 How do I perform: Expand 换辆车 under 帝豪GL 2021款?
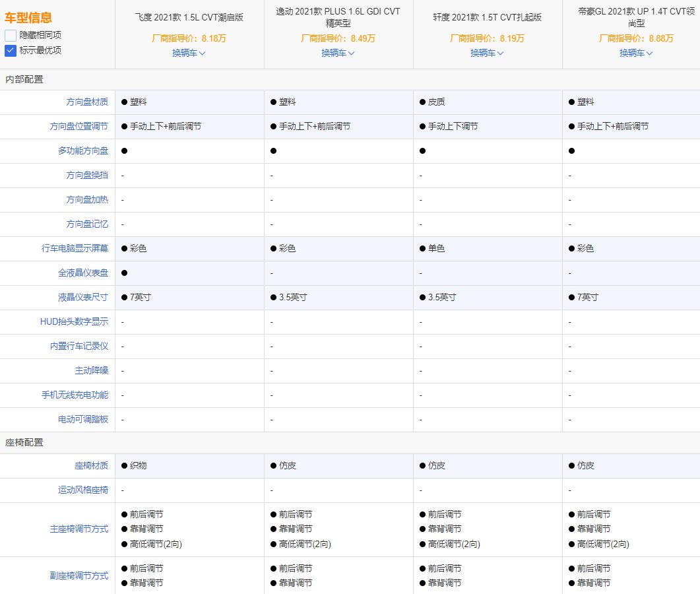[636, 53]
